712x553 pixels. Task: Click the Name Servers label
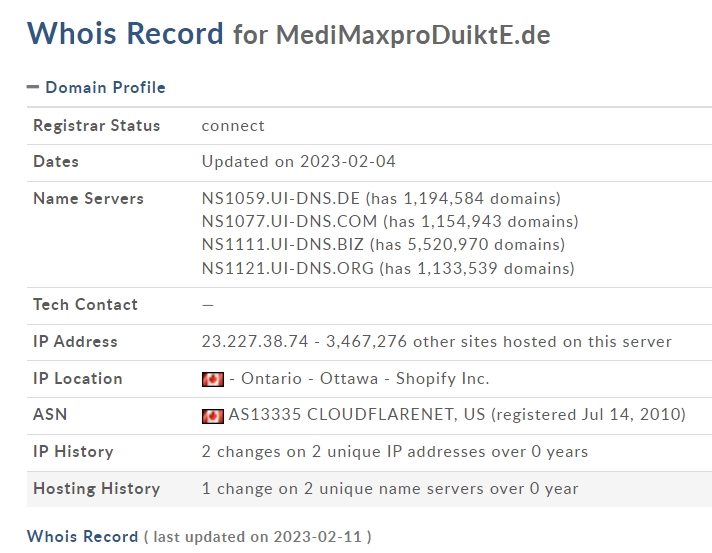point(89,198)
